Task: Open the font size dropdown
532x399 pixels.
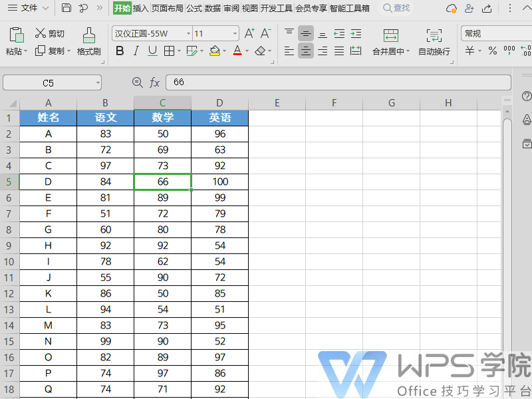Action: 235,33
